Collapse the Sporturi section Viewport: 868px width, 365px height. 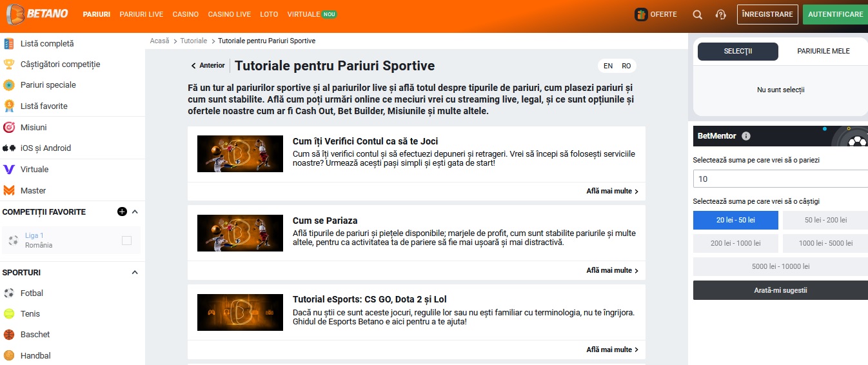135,272
